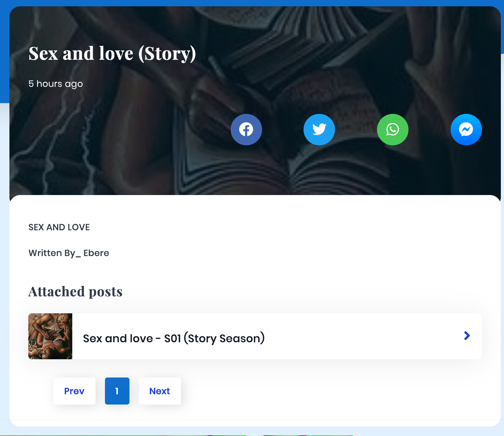Click the story title heading
504x436 pixels.
pyautogui.click(x=112, y=53)
